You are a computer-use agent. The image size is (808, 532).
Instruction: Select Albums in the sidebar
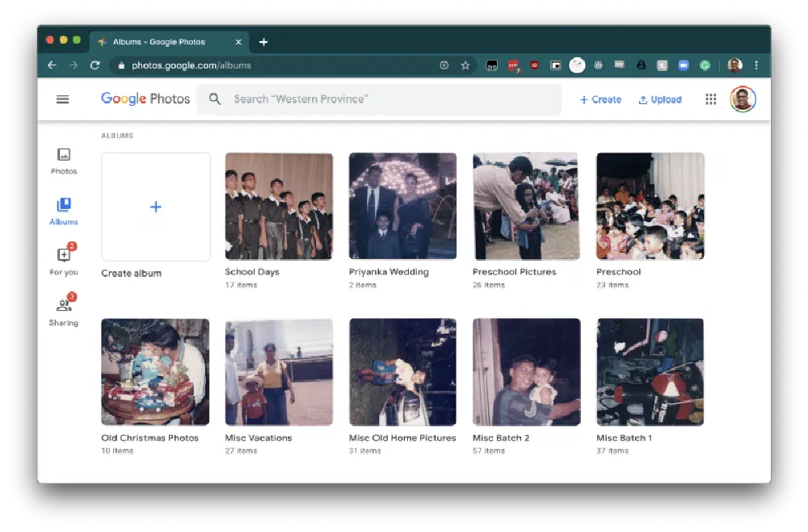coord(63,212)
